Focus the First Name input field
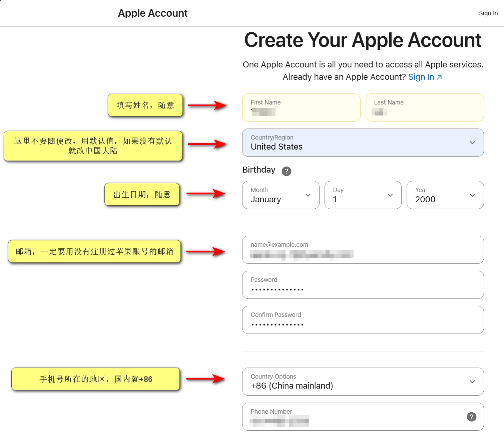Screen dimensions: 504x434 (x=301, y=107)
